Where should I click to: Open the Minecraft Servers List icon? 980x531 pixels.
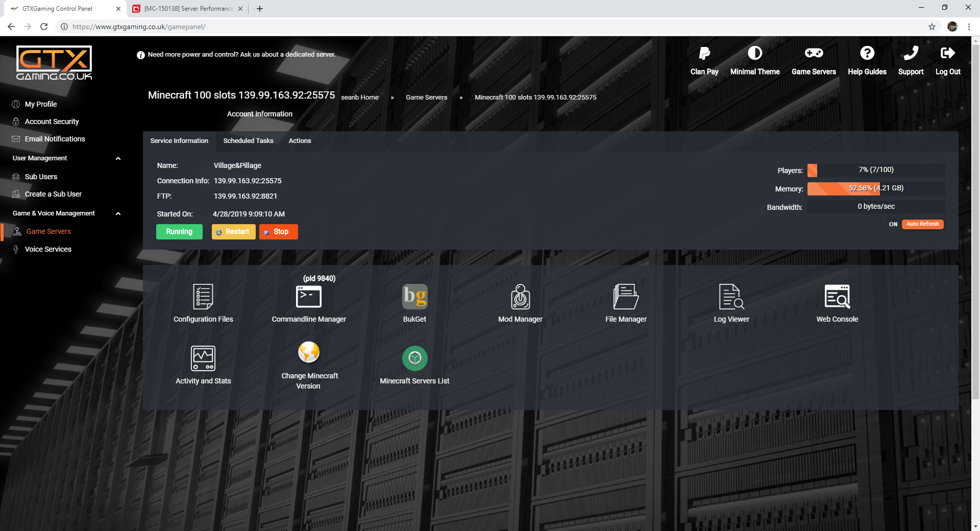(414, 358)
